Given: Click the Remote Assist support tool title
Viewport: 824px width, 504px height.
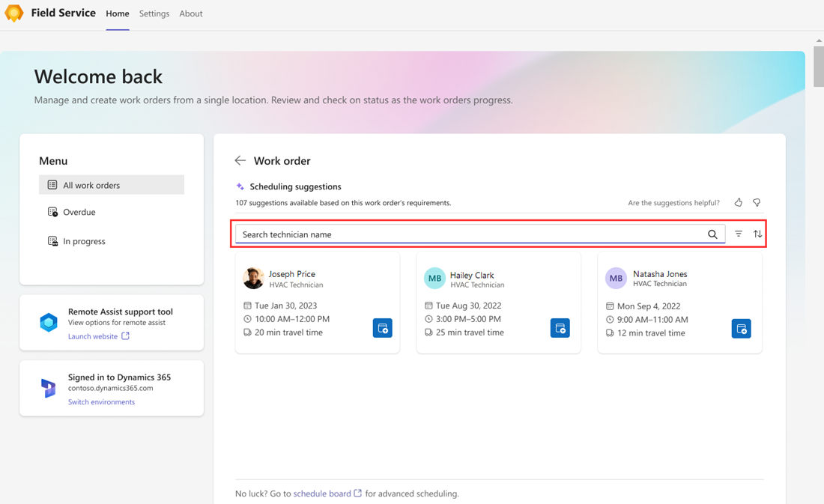Looking at the screenshot, I should (x=121, y=312).
